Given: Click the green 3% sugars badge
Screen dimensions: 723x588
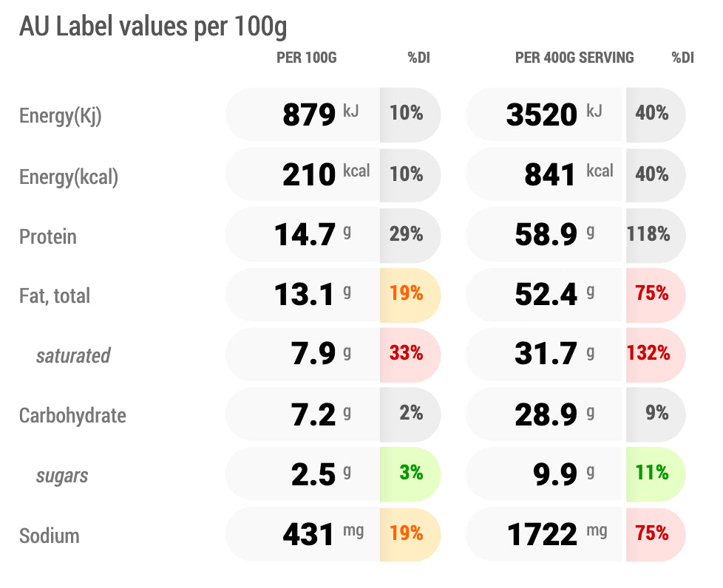Looking at the screenshot, I should pyautogui.click(x=410, y=474).
